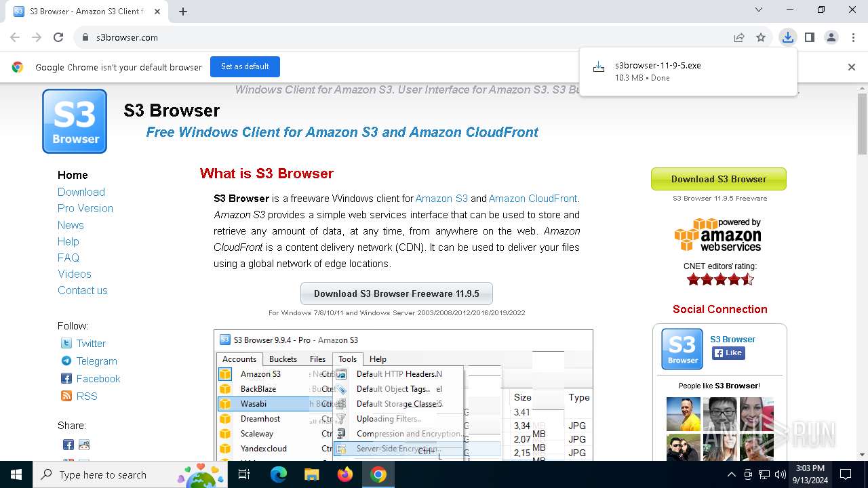Click the Telegram follow icon
The image size is (868, 488).
pyautogui.click(x=66, y=361)
